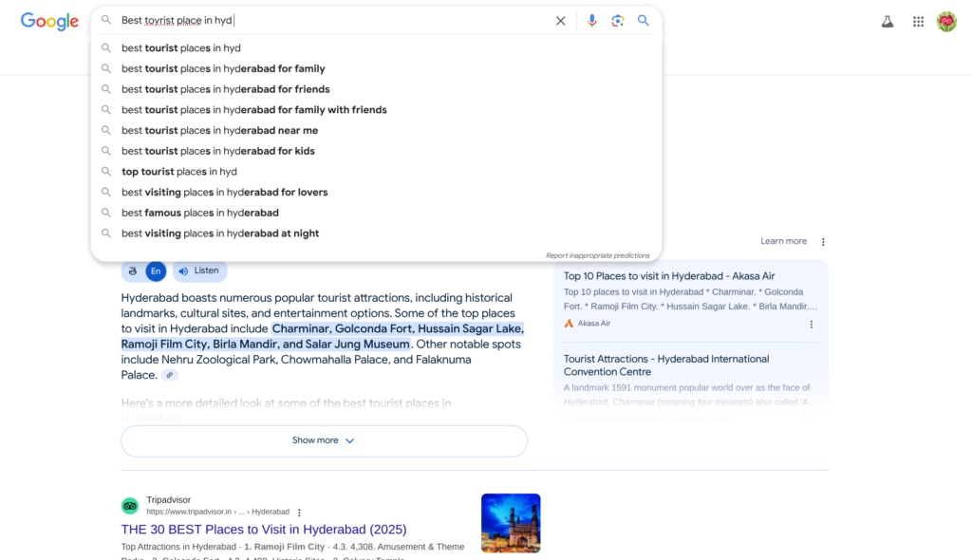
Task: Click search icon beside 'top tourist places in hyd'
Action: coord(106,171)
